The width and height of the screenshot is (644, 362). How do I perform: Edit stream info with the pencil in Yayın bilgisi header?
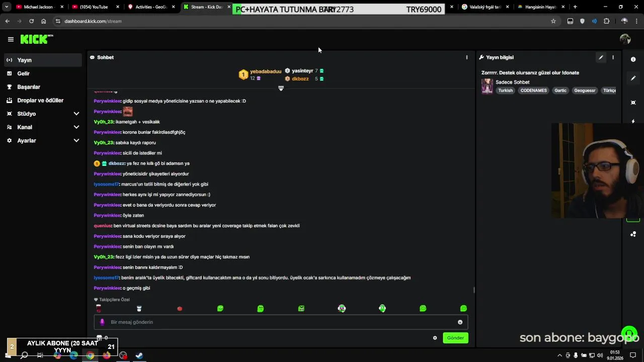pos(601,57)
